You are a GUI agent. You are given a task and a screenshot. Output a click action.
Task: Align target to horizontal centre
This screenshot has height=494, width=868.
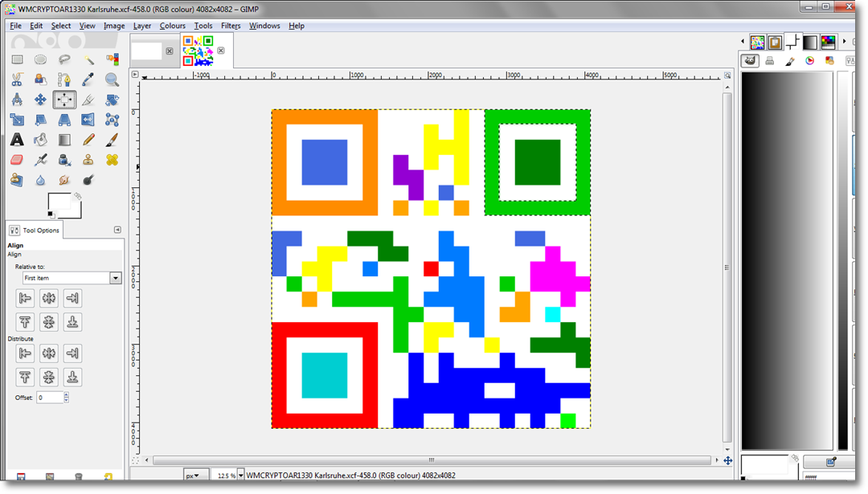pyautogui.click(x=49, y=298)
